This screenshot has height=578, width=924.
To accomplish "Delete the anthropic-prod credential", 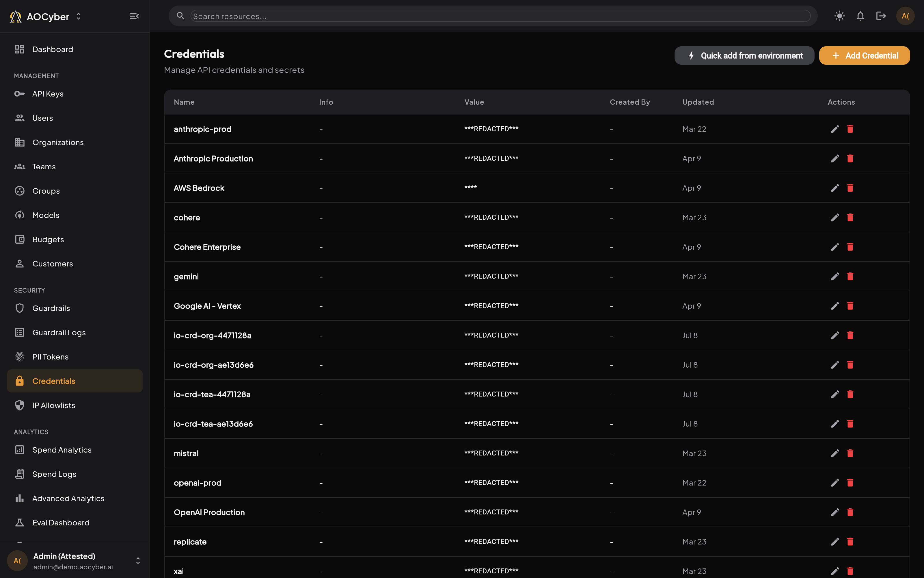I will [x=850, y=129].
